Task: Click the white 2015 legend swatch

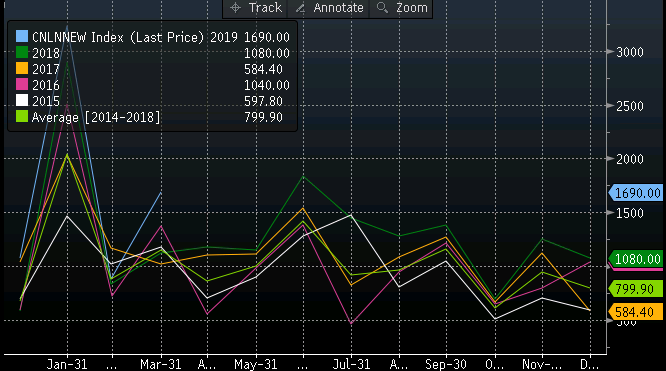Action: (22, 100)
